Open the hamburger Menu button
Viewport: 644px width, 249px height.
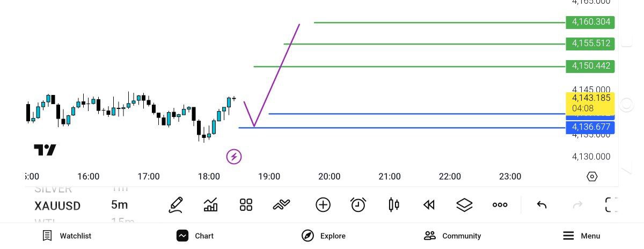[x=581, y=236]
